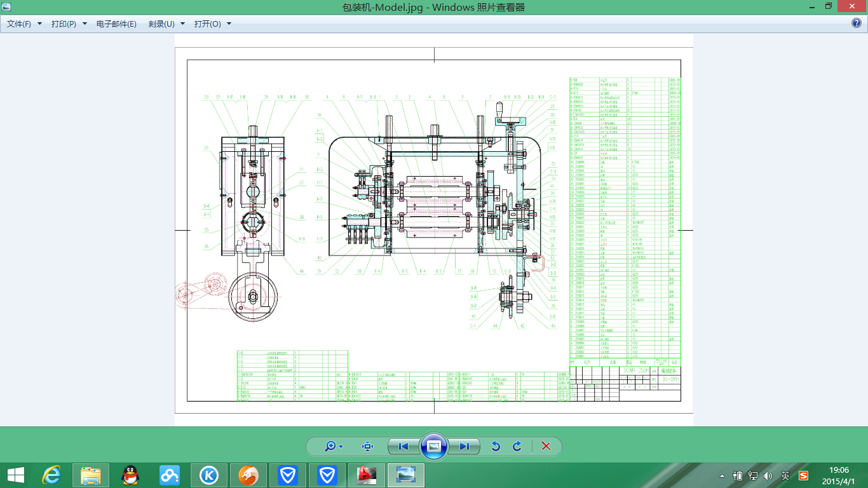The image size is (868, 488).
Task: Skip to the next photo
Action: tap(465, 447)
